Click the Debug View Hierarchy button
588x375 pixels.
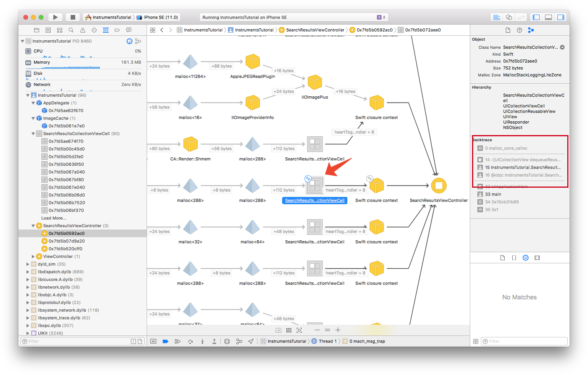click(227, 341)
